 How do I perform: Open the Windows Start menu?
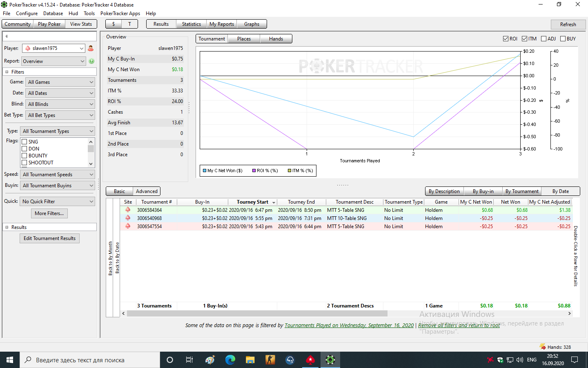coord(10,360)
